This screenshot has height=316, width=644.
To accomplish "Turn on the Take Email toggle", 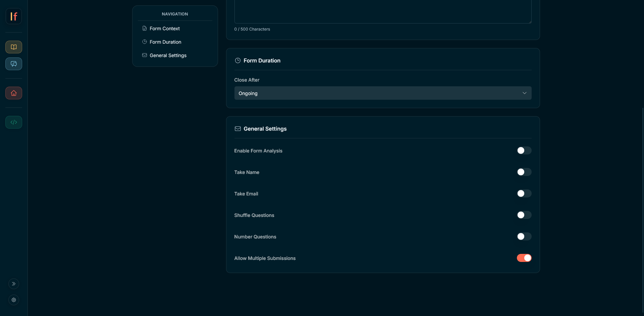I will 524,193.
